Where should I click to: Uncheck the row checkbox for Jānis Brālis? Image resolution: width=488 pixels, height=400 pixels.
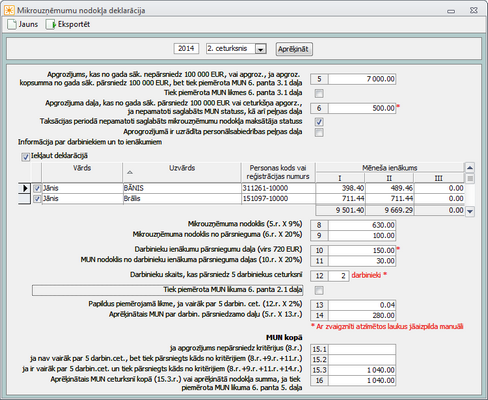tap(37, 199)
